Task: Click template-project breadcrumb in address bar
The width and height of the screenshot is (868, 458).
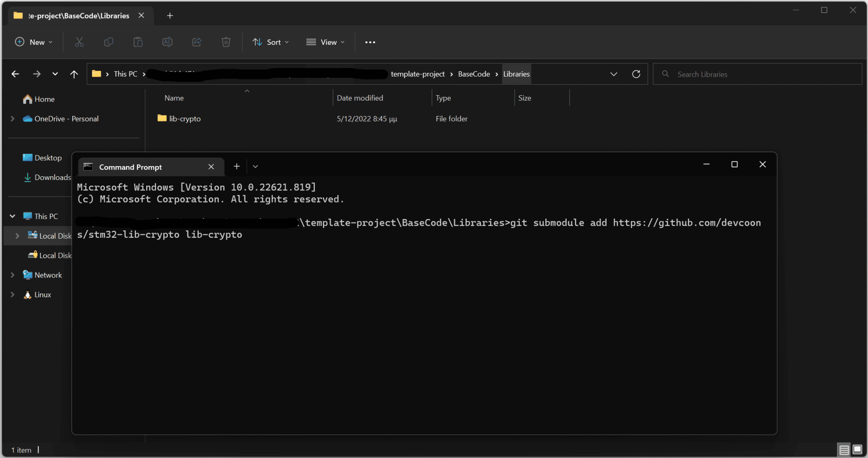Action: tap(417, 74)
